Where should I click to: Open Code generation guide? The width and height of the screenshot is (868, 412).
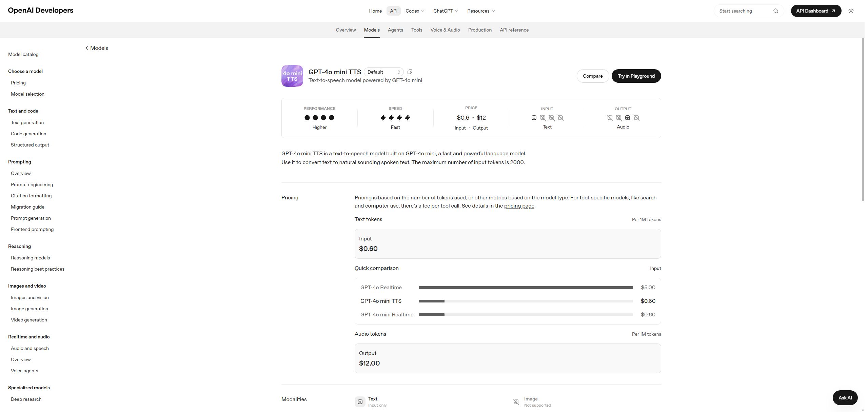click(28, 134)
